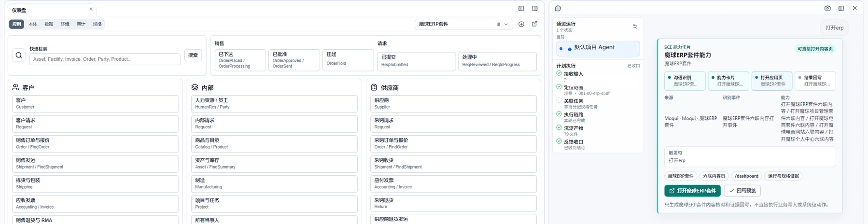The height and width of the screenshot is (224, 868).
Task: Open 销售订单与报价 card
Action: tap(95, 144)
